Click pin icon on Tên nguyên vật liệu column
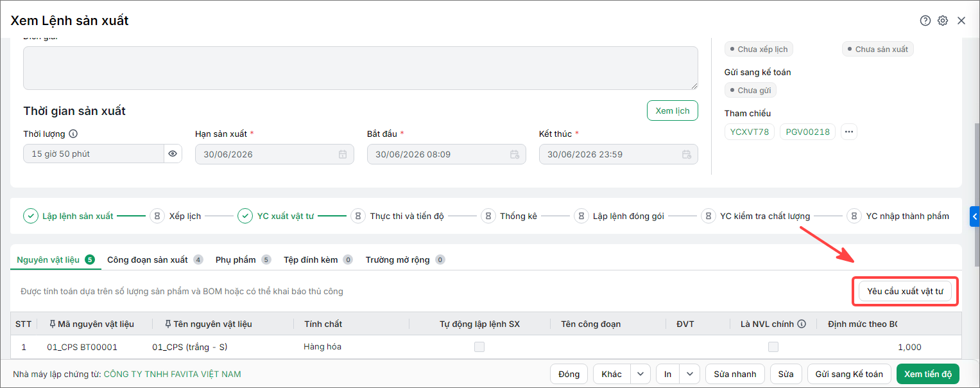Image resolution: width=980 pixels, height=388 pixels. point(168,324)
